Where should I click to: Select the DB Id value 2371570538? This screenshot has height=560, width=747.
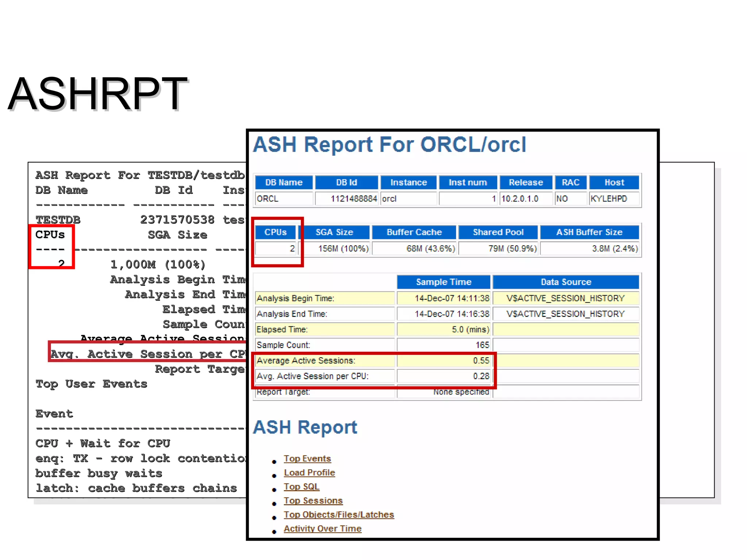point(177,219)
